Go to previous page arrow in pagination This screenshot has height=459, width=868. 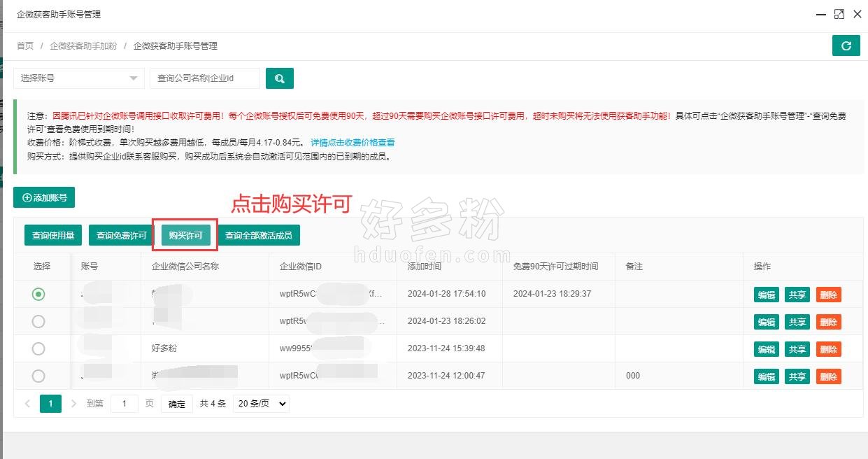tap(27, 404)
